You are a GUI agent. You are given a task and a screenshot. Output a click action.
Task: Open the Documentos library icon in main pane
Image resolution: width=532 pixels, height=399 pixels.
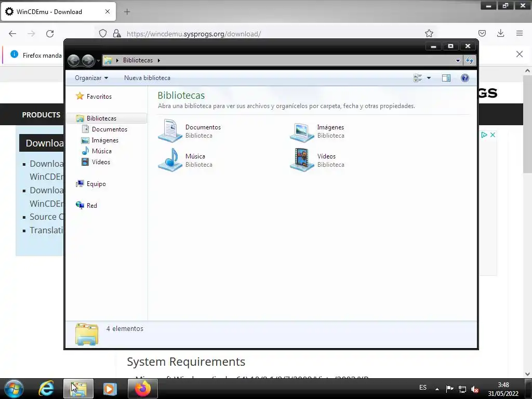(170, 130)
